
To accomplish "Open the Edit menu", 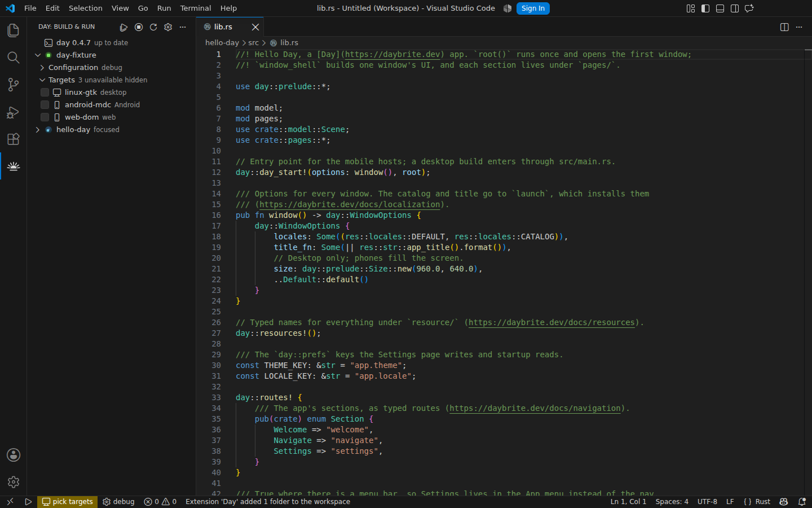I will (52, 8).
